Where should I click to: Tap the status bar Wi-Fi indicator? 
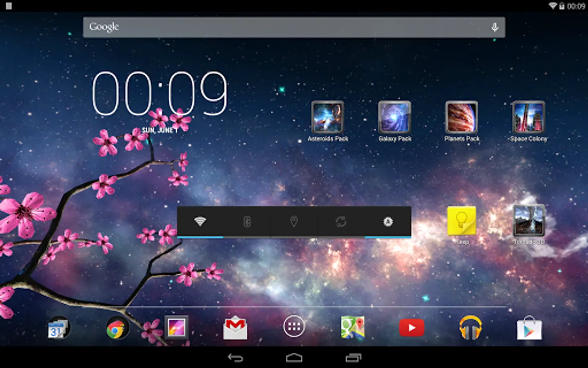pyautogui.click(x=552, y=6)
